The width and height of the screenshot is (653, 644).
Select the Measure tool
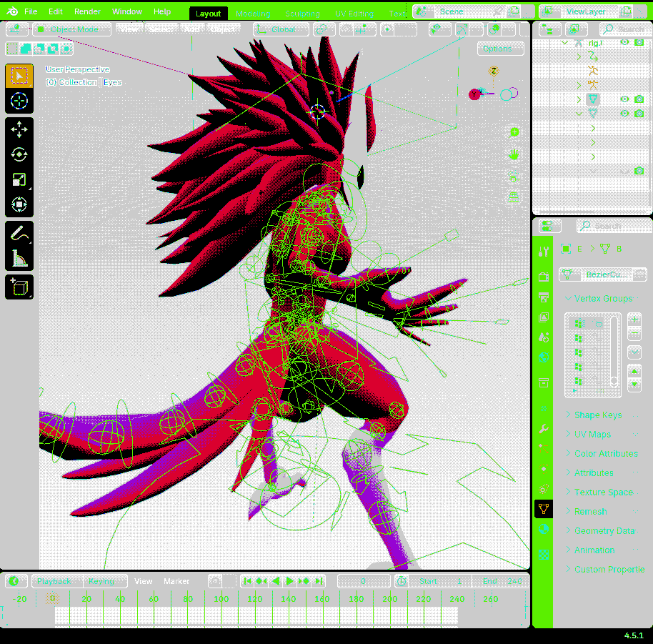[x=19, y=258]
